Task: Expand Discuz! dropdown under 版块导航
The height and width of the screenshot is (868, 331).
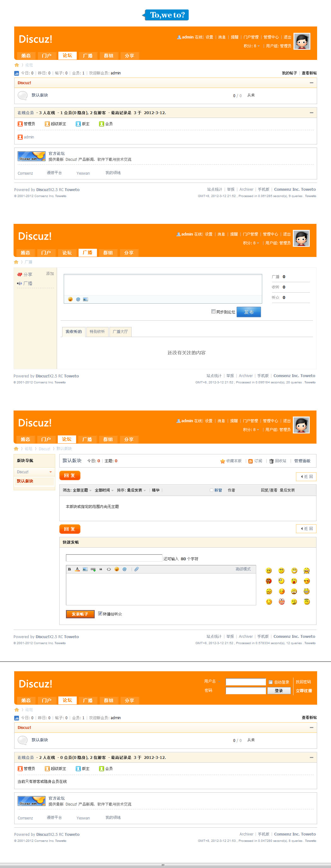Action: click(50, 472)
